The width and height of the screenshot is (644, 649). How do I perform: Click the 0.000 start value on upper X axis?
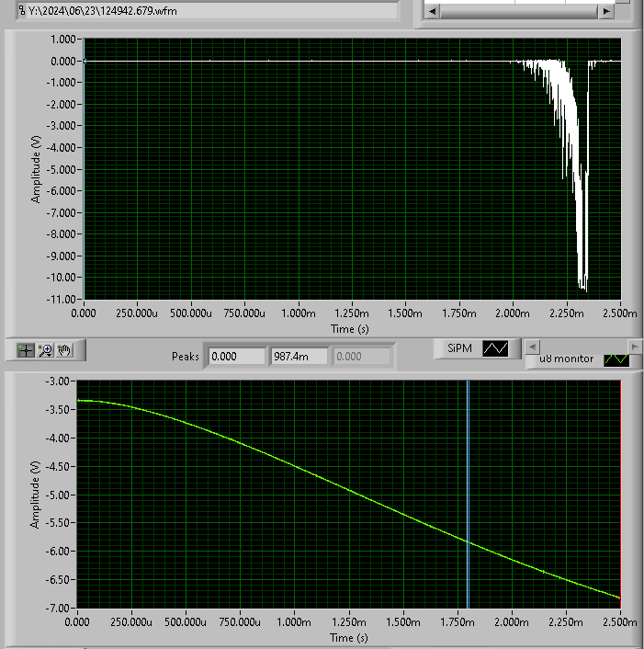84,313
